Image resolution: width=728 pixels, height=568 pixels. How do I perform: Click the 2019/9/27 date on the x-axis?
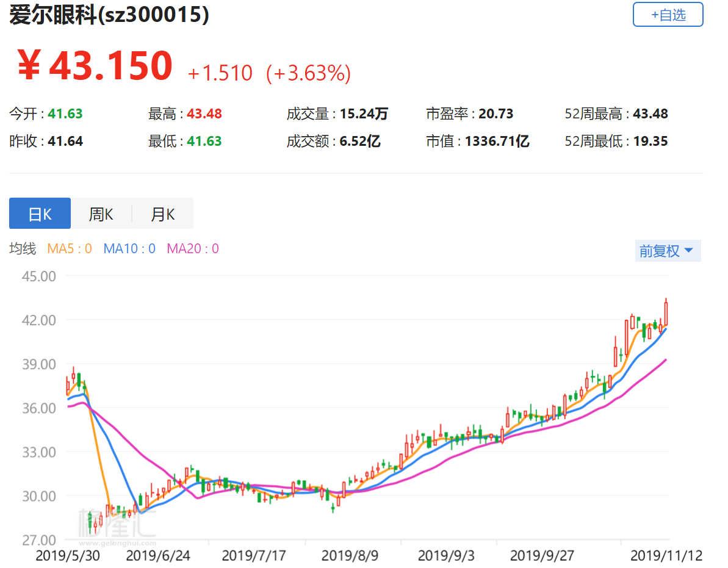(542, 555)
